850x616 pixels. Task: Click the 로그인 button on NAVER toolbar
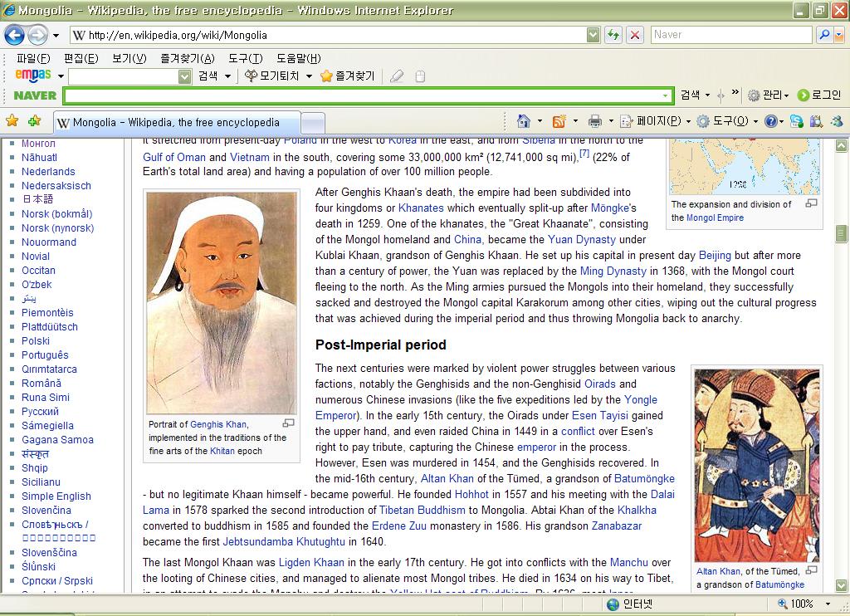[819, 95]
